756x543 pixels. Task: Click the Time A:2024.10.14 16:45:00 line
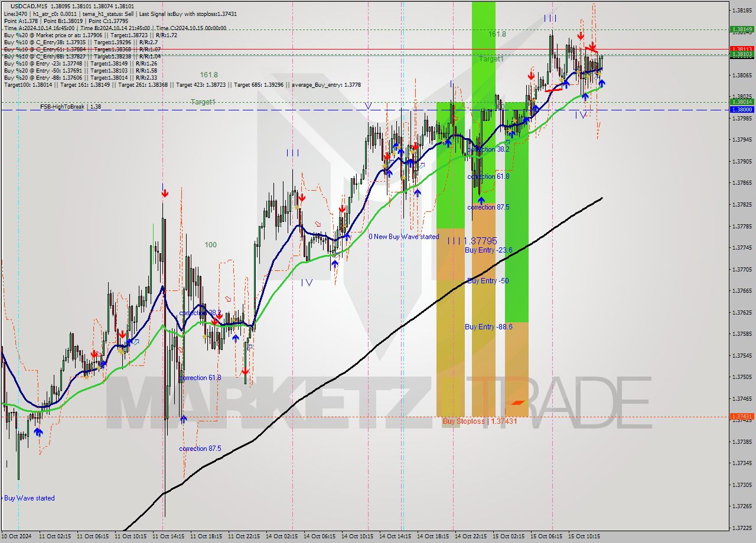coord(115,28)
